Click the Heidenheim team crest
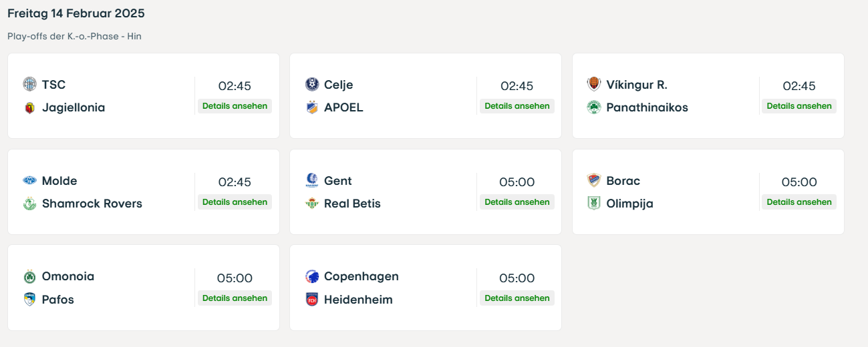Image resolution: width=868 pixels, height=347 pixels. tap(311, 300)
